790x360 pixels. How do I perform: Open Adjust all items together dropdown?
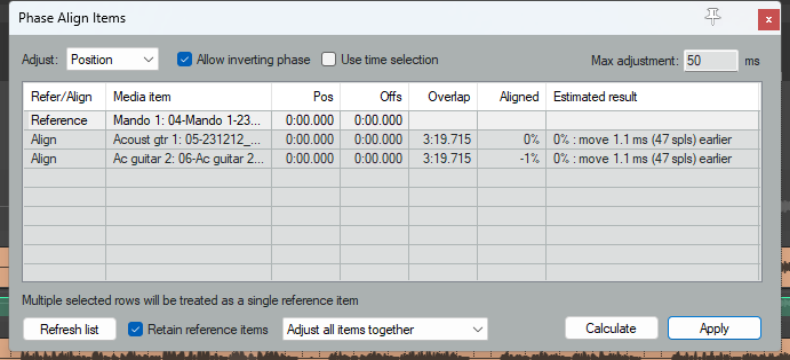385,329
